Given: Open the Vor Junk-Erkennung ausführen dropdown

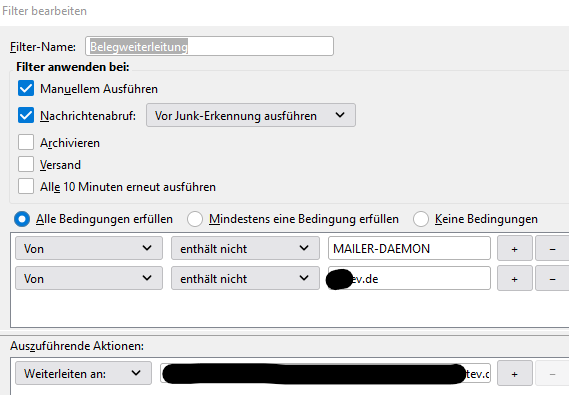Looking at the screenshot, I should (x=251, y=115).
